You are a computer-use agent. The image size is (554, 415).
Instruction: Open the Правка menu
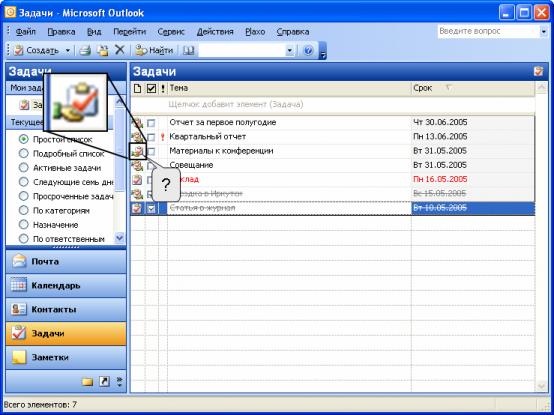pos(61,31)
